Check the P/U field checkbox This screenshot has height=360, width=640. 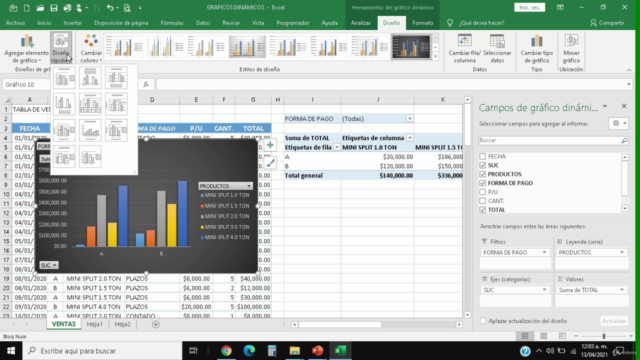482,192
